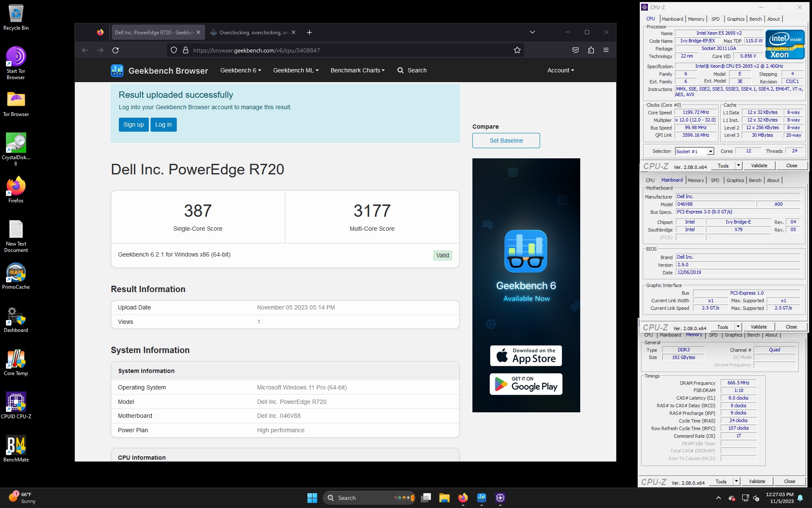Open Bench tab in top CPU-Z
812x508 pixels.
[x=755, y=19]
